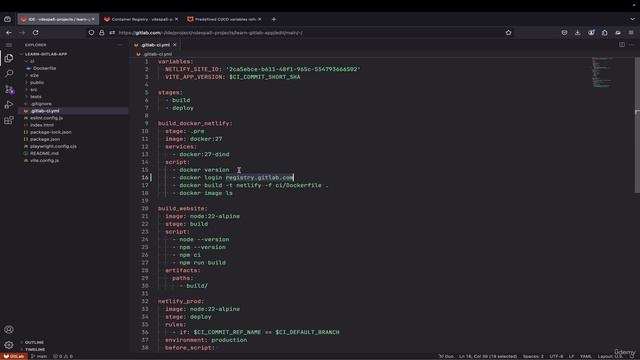Click the site lock security icon
This screenshot has width=640, height=360.
[x=102, y=33]
